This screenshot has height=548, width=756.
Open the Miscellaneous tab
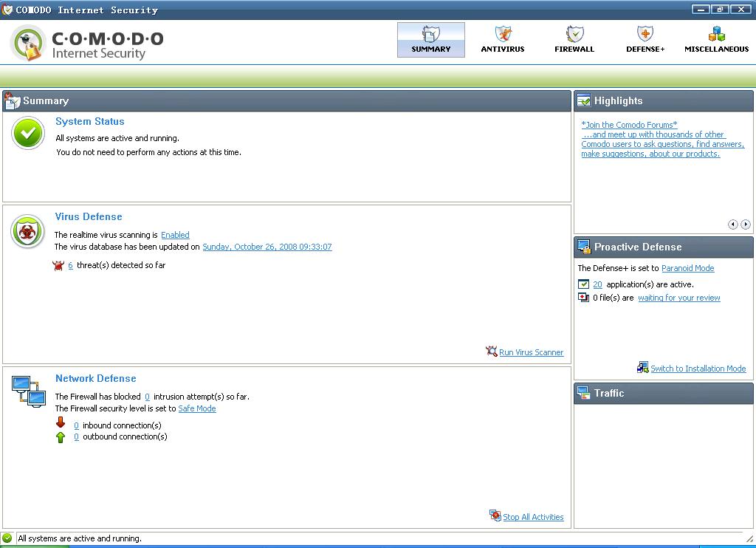(716, 40)
